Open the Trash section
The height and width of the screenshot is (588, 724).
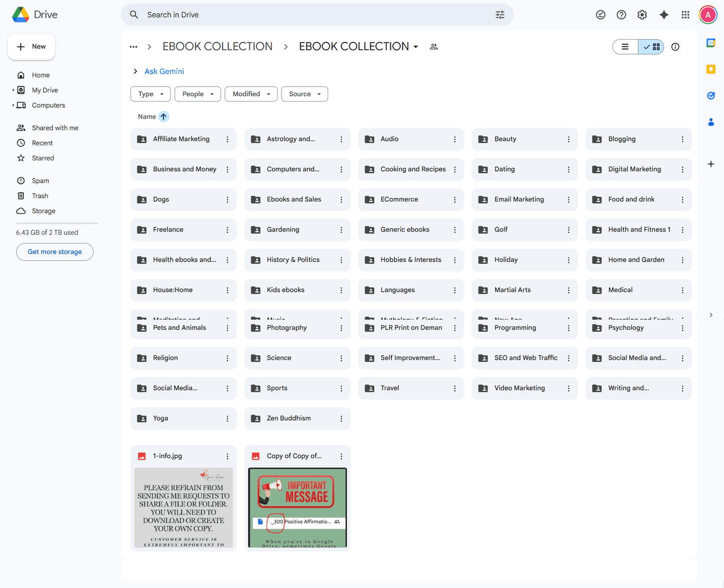(40, 196)
